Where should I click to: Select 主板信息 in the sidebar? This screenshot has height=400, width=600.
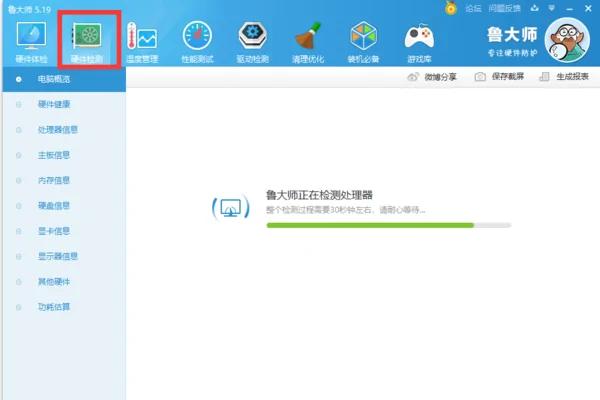pyautogui.click(x=64, y=155)
